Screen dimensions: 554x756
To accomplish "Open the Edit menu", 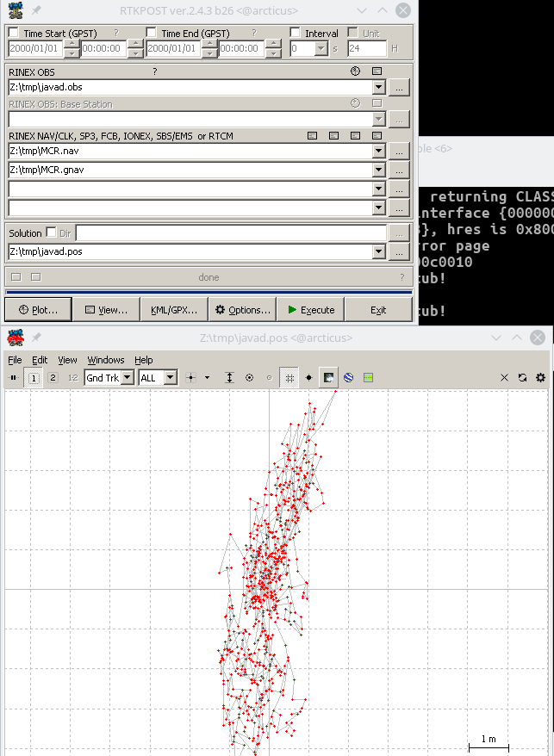I will (40, 360).
